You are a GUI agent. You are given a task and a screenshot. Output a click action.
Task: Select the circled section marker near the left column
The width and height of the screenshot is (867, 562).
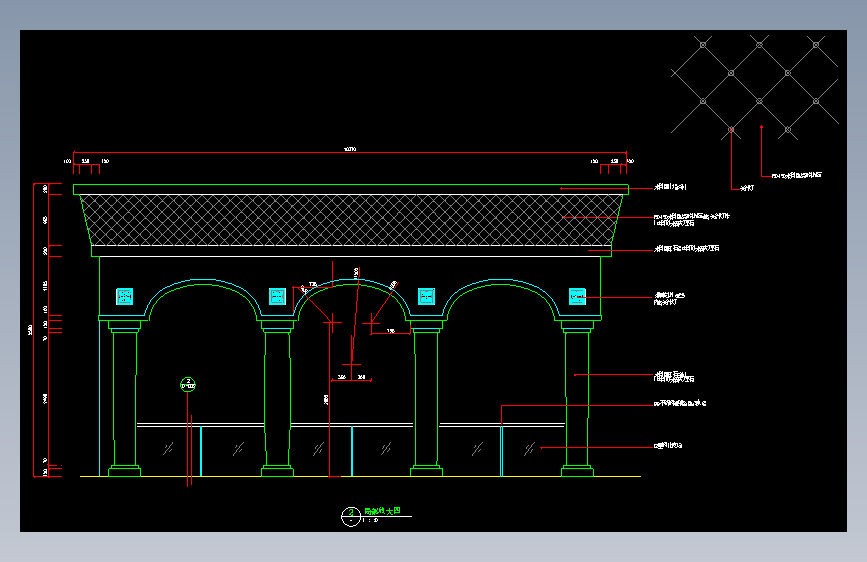click(188, 384)
